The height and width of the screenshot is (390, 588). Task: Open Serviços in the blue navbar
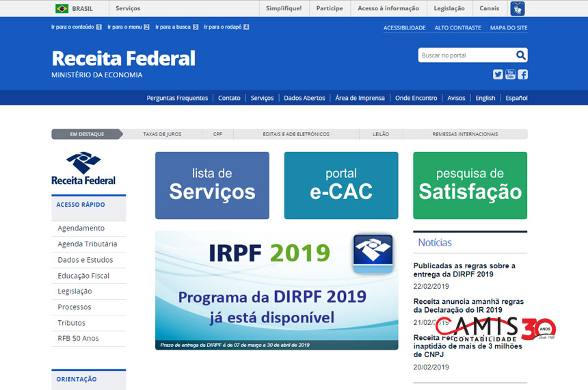click(x=262, y=98)
